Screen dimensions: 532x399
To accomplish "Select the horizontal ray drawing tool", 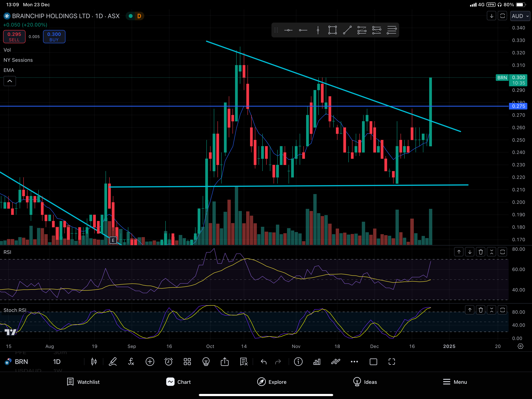I will (x=303, y=30).
